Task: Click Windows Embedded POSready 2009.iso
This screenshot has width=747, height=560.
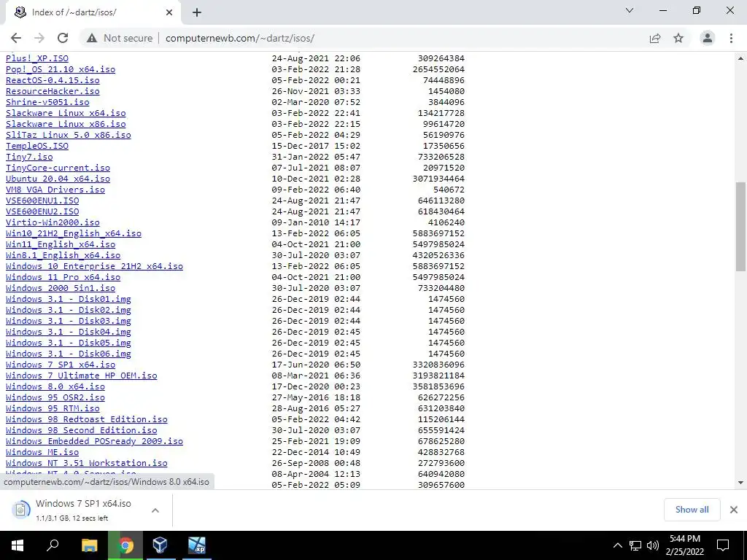Action: pos(94,441)
